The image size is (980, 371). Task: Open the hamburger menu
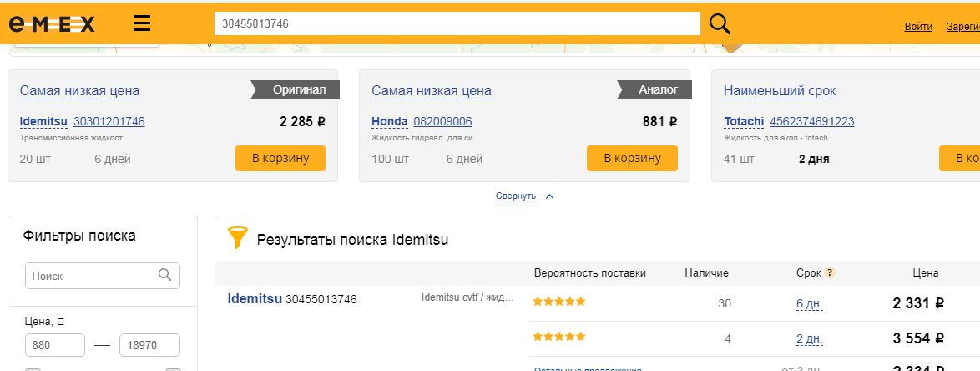(x=142, y=24)
